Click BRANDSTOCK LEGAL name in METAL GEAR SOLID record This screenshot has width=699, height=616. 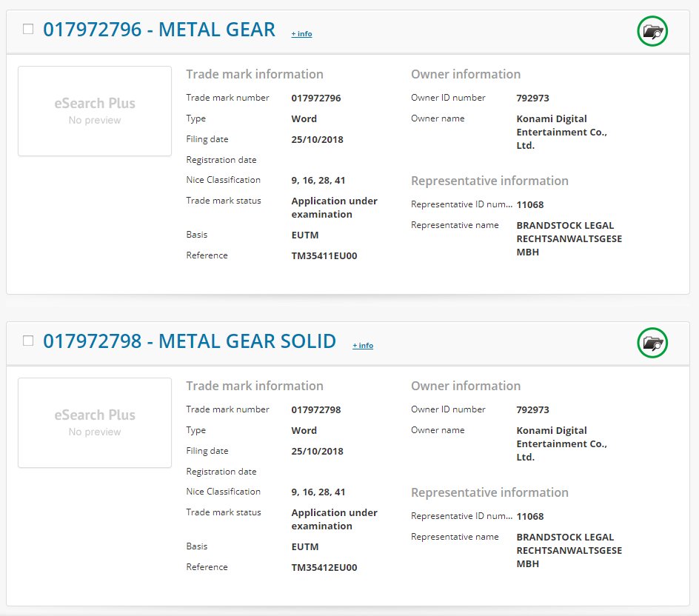[x=569, y=551]
